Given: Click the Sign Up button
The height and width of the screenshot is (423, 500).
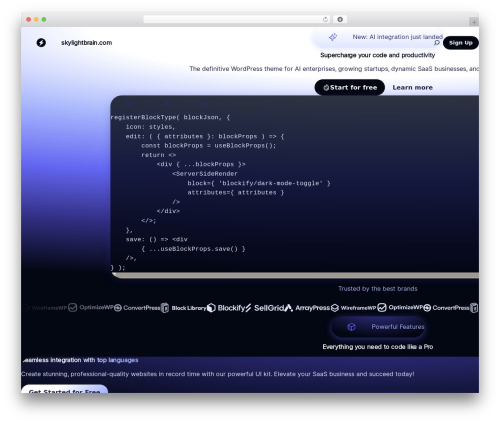Looking at the screenshot, I should coord(461,43).
